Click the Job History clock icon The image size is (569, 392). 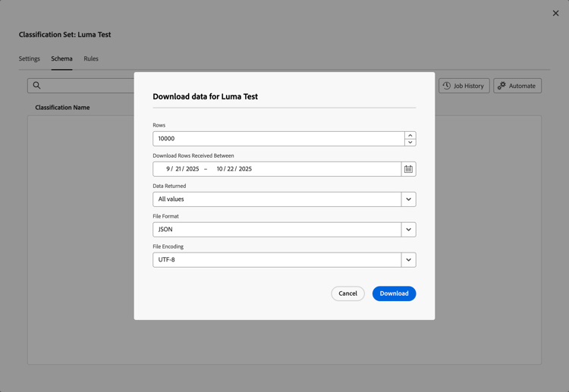click(x=447, y=86)
